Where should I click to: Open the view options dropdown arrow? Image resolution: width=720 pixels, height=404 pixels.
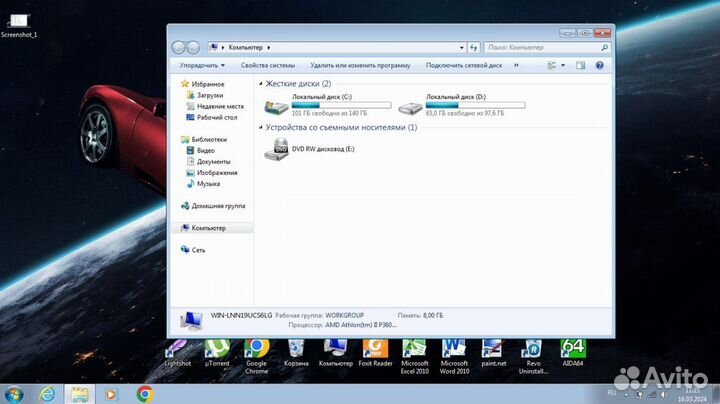[x=563, y=65]
